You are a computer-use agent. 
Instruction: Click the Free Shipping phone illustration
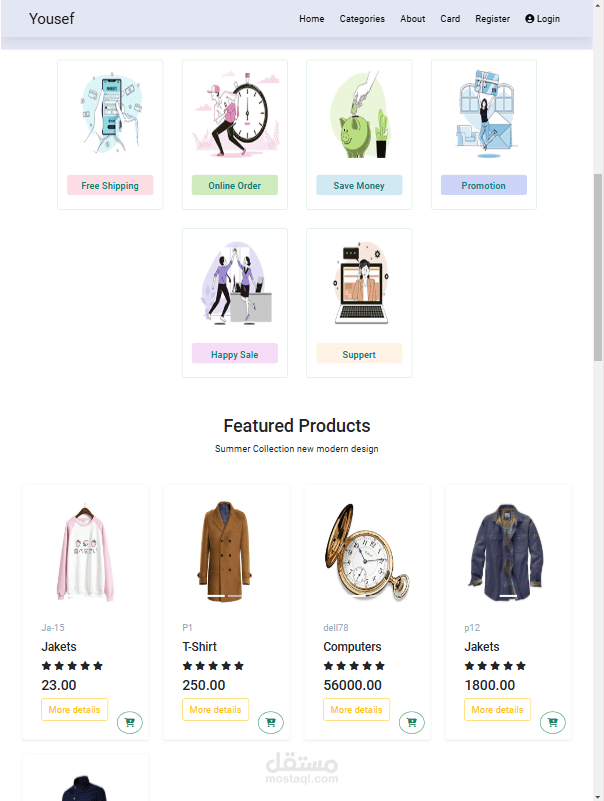click(x=110, y=113)
